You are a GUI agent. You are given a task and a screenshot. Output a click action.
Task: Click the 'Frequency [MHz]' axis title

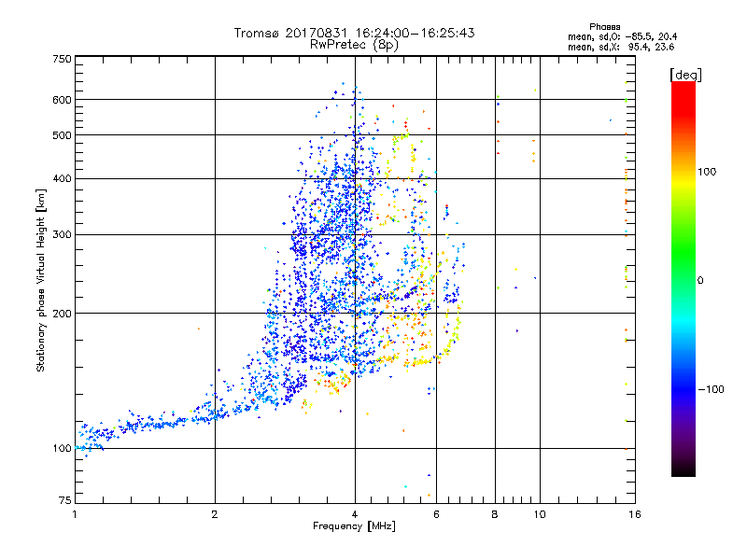click(354, 526)
